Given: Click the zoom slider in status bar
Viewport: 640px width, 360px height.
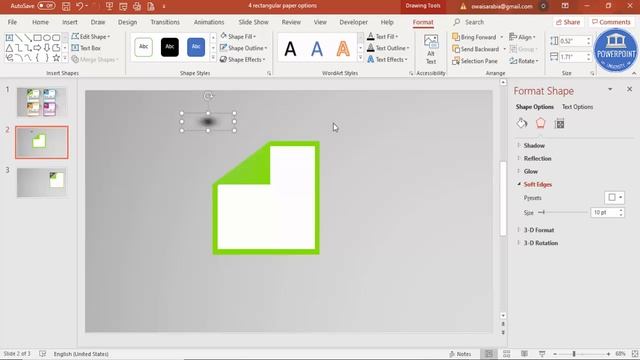Looking at the screenshot, I should click(582, 354).
